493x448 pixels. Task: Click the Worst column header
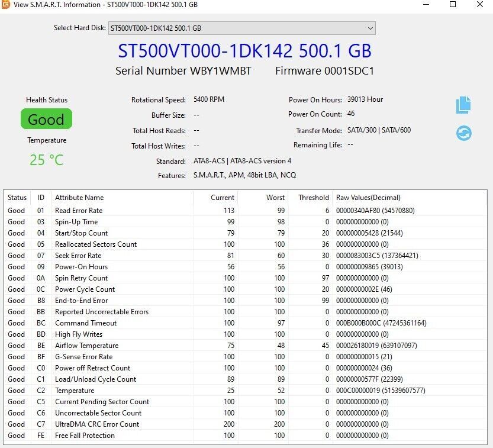(263, 198)
